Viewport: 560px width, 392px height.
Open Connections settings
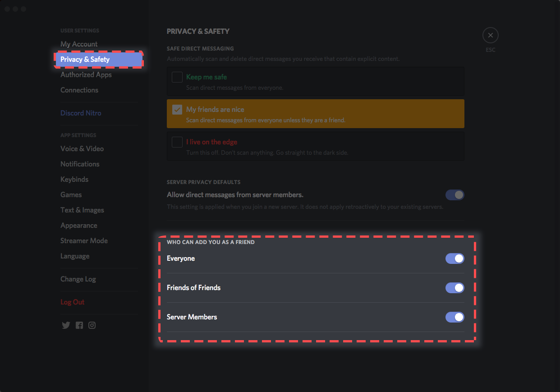pyautogui.click(x=79, y=90)
